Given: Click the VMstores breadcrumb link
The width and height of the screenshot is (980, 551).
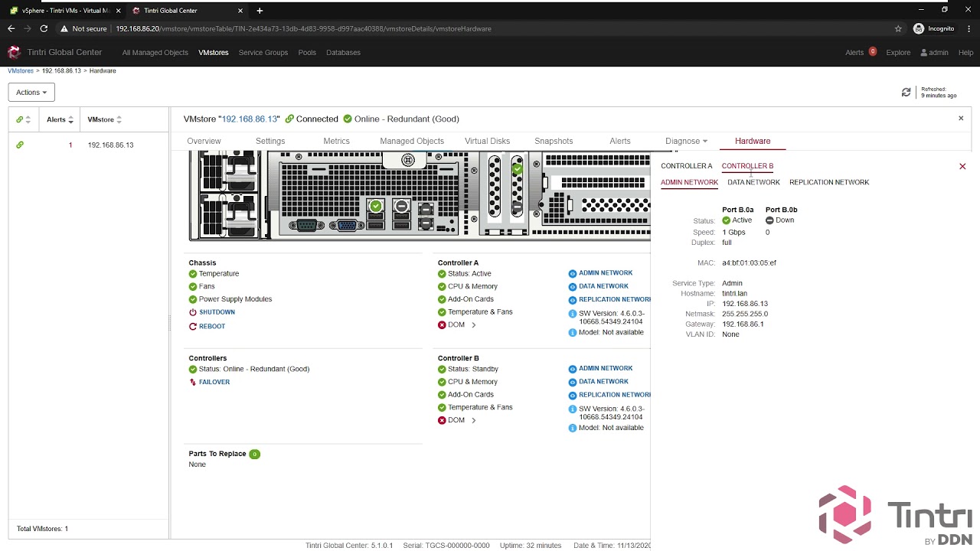Looking at the screenshot, I should point(21,70).
